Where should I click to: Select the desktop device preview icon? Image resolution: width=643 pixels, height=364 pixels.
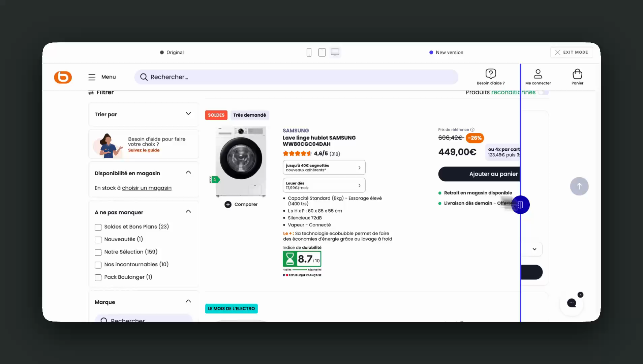click(x=335, y=53)
